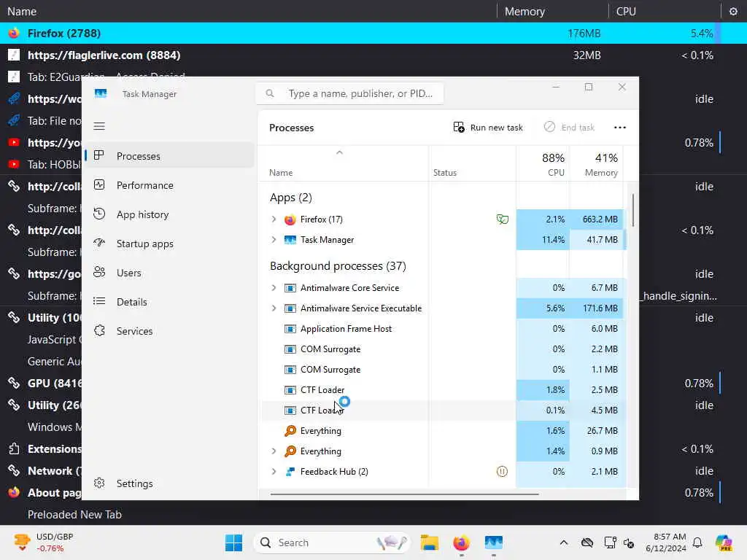Image resolution: width=747 pixels, height=560 pixels.
Task: Click Task Manager icon in the taskbar
Action: pyautogui.click(x=494, y=542)
